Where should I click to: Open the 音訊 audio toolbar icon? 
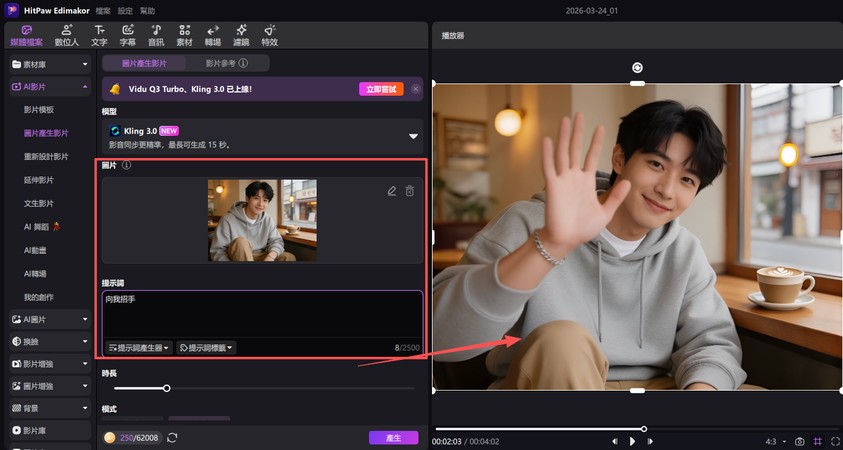156,36
